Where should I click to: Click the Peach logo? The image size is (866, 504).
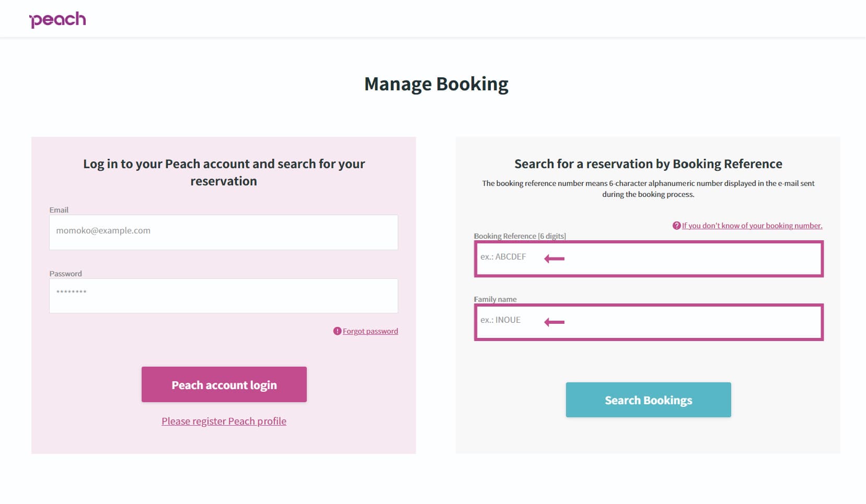tap(57, 19)
